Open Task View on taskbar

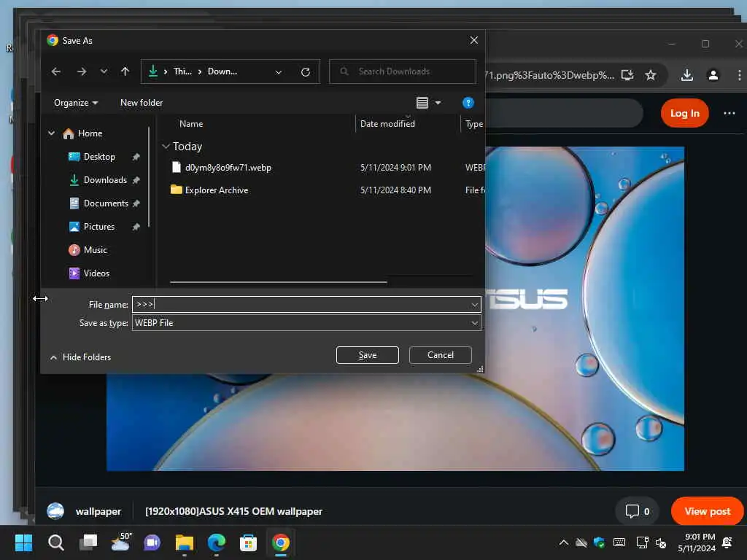[x=88, y=542]
